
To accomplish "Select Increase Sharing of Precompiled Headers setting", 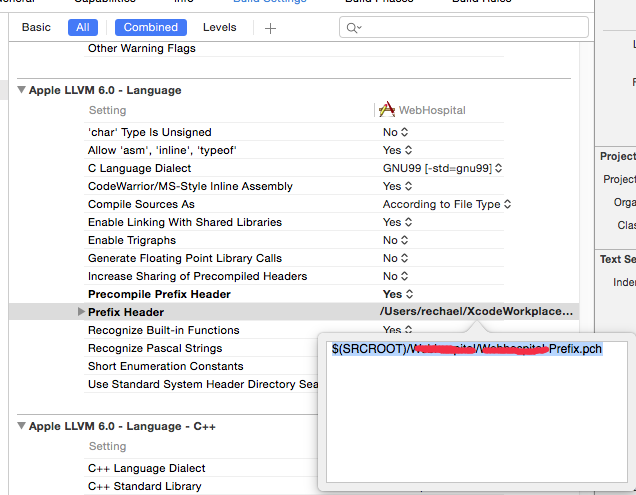I will point(198,276).
